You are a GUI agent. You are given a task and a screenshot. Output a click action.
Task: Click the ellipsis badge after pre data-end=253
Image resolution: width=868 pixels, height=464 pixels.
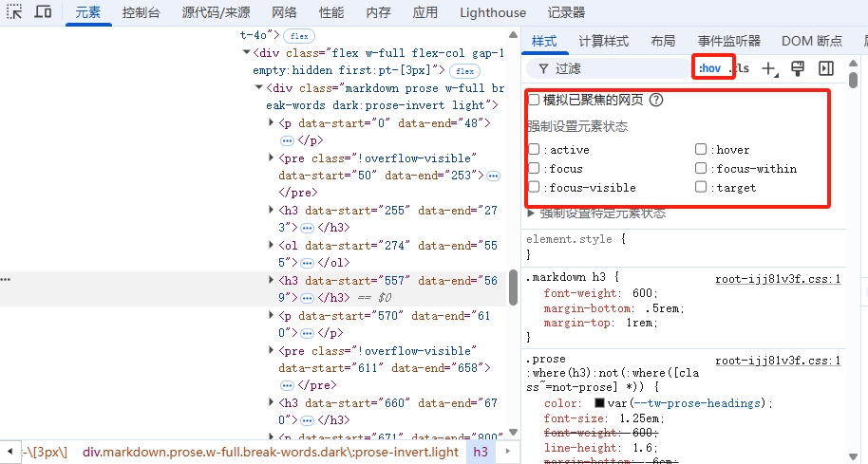click(493, 176)
